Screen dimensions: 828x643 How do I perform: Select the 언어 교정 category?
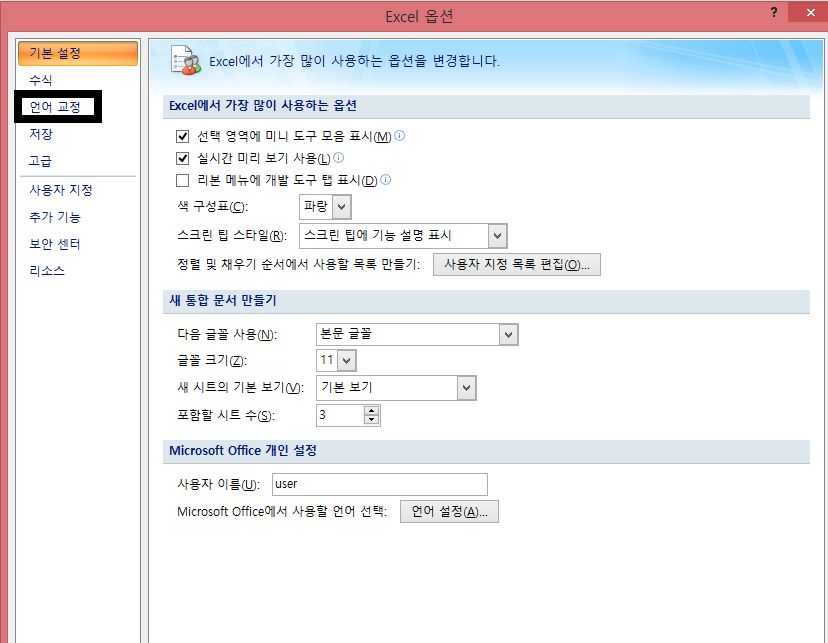(x=55, y=107)
